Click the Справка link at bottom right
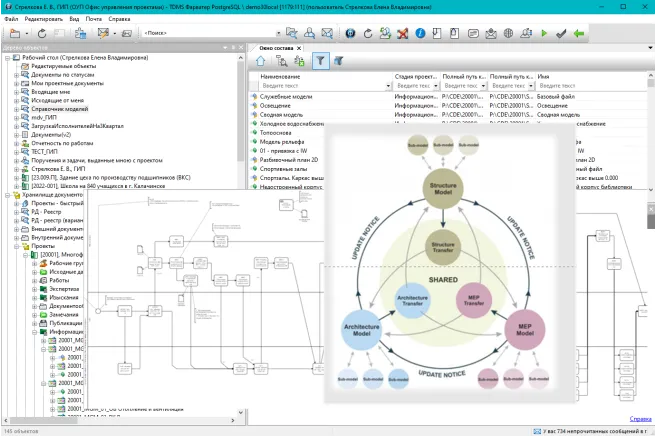This screenshot has height=436, width=656. [x=640, y=418]
